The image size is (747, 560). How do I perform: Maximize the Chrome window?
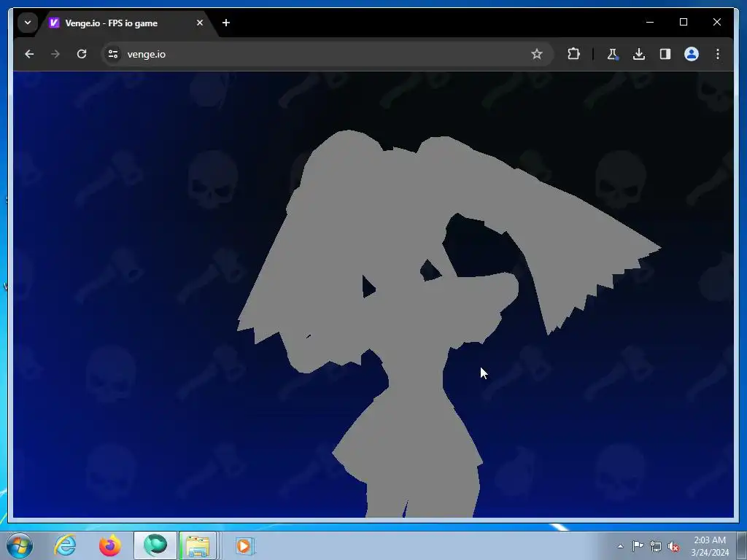(683, 23)
